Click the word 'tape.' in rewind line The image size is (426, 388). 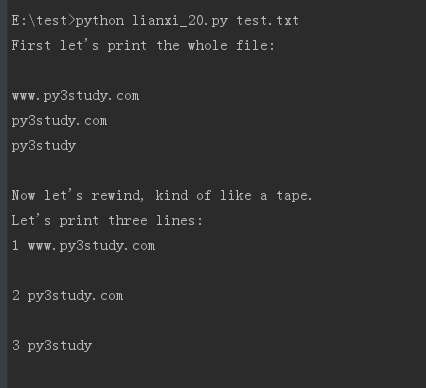(x=294, y=196)
